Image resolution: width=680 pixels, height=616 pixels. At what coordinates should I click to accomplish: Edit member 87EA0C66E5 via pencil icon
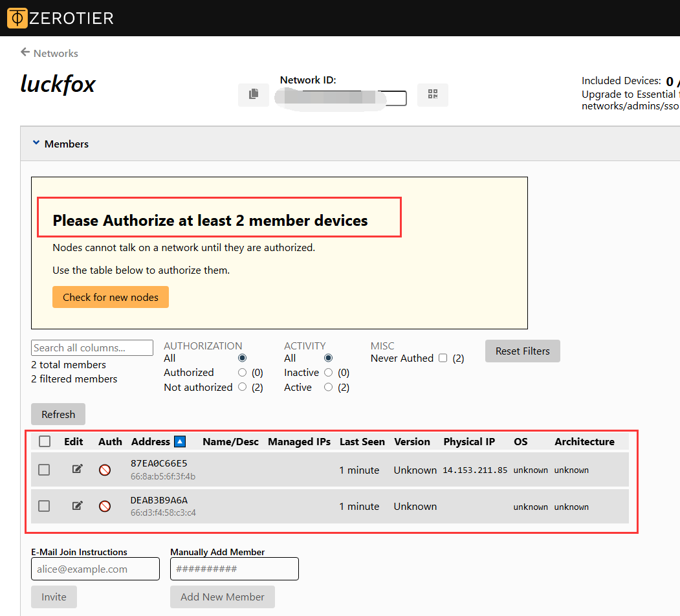click(77, 469)
